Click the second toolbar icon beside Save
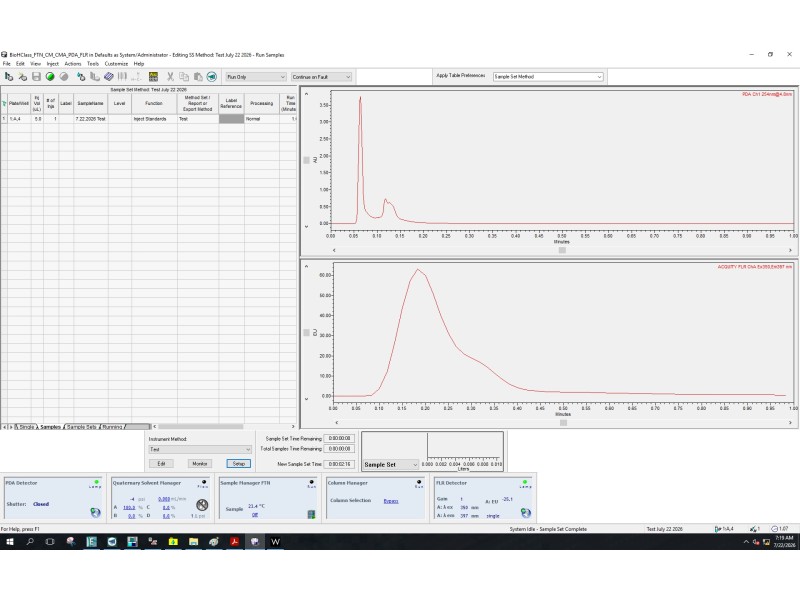Screen dimensions: 800x600 [22, 77]
